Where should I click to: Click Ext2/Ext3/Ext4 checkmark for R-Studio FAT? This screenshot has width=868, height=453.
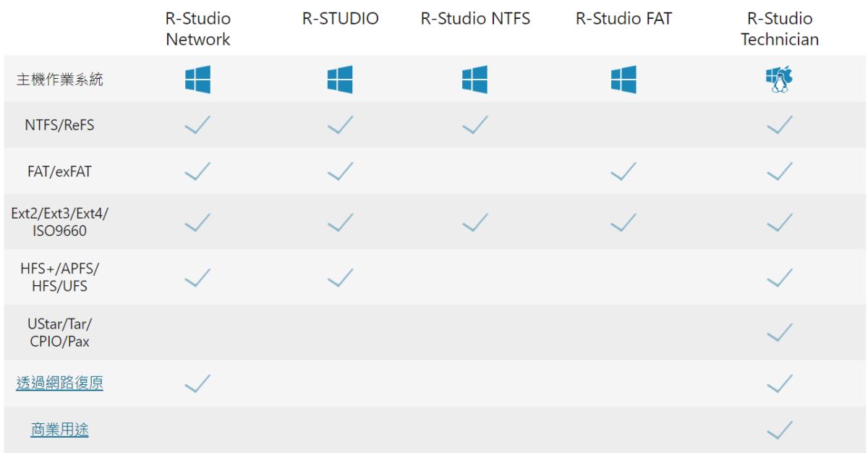click(624, 222)
